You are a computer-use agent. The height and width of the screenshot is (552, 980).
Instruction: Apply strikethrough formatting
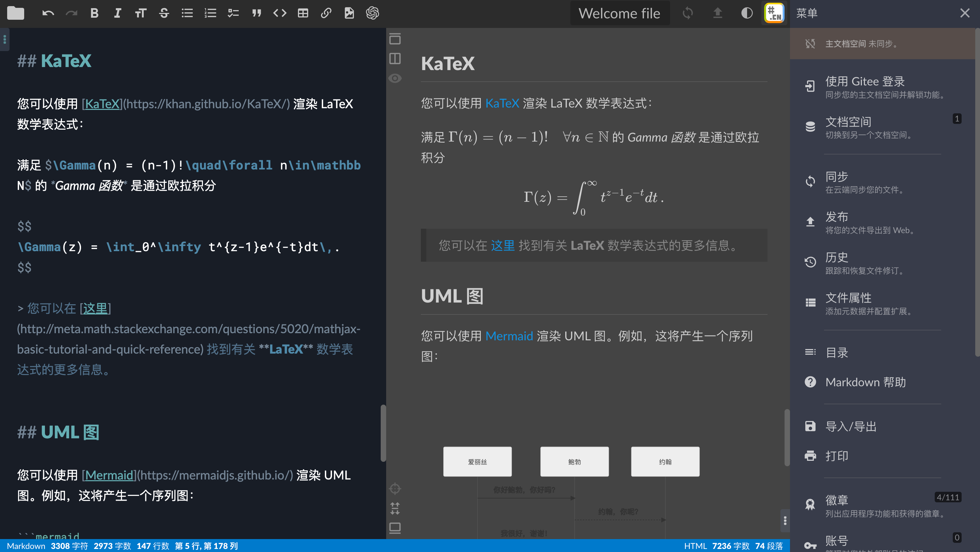tap(164, 13)
